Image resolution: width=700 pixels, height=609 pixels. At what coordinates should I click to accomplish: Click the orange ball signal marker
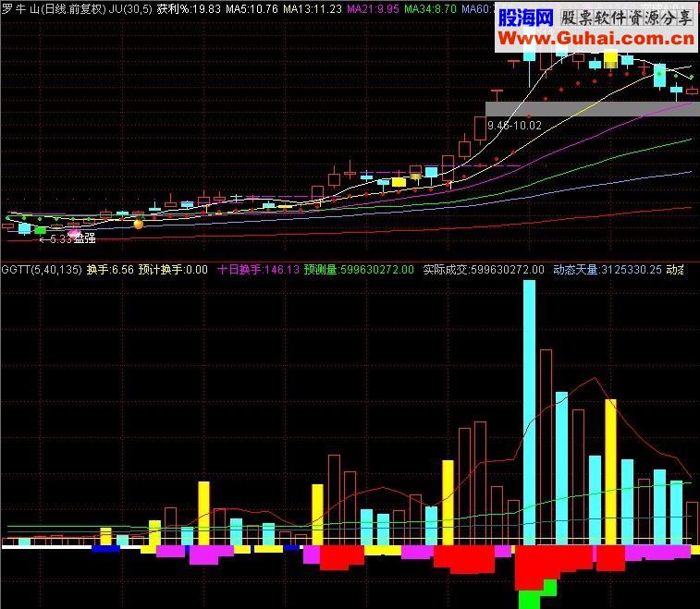tap(139, 224)
